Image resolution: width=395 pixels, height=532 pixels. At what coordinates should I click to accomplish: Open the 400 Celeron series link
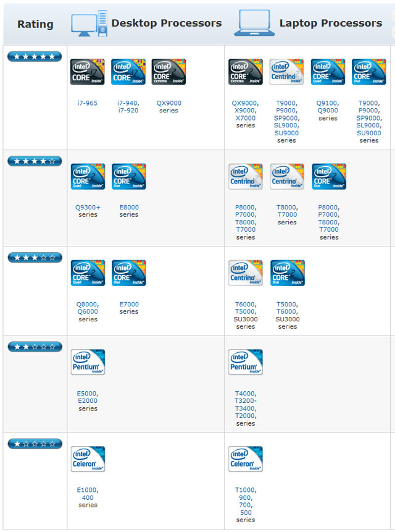[88, 498]
